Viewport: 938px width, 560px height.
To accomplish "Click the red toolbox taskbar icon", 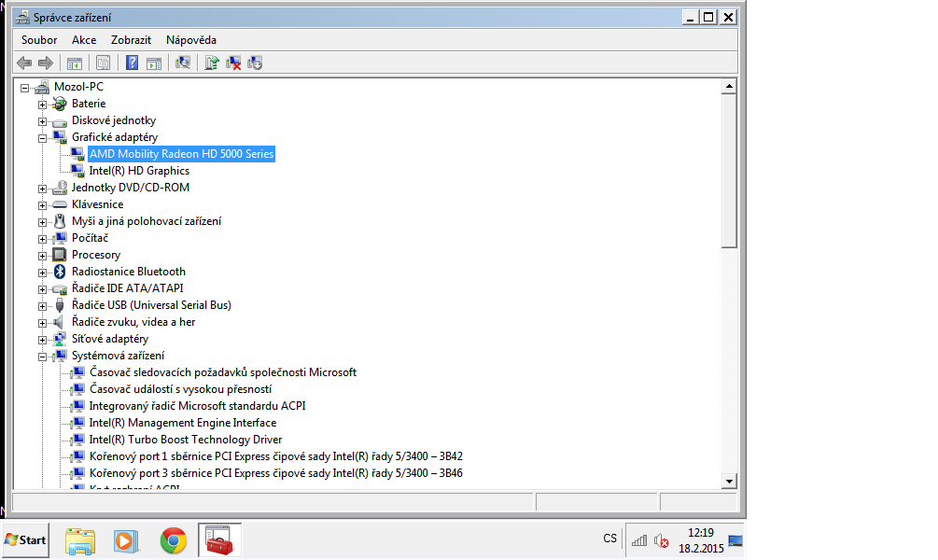I will 219,540.
